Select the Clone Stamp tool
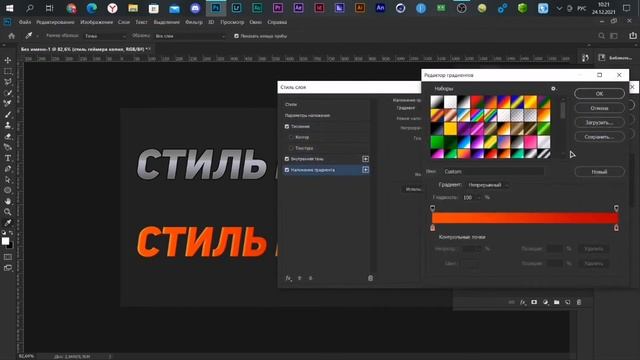640x360 pixels. click(8, 125)
